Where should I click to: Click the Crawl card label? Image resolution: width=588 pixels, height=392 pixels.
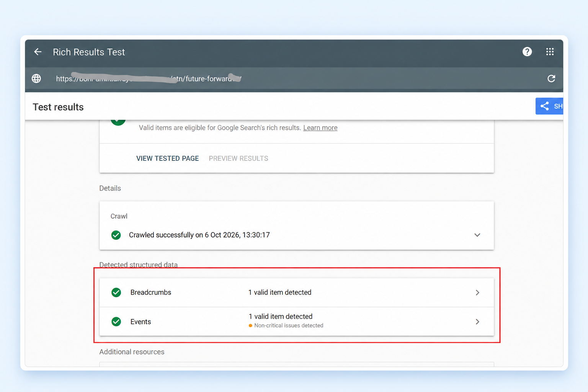(119, 216)
